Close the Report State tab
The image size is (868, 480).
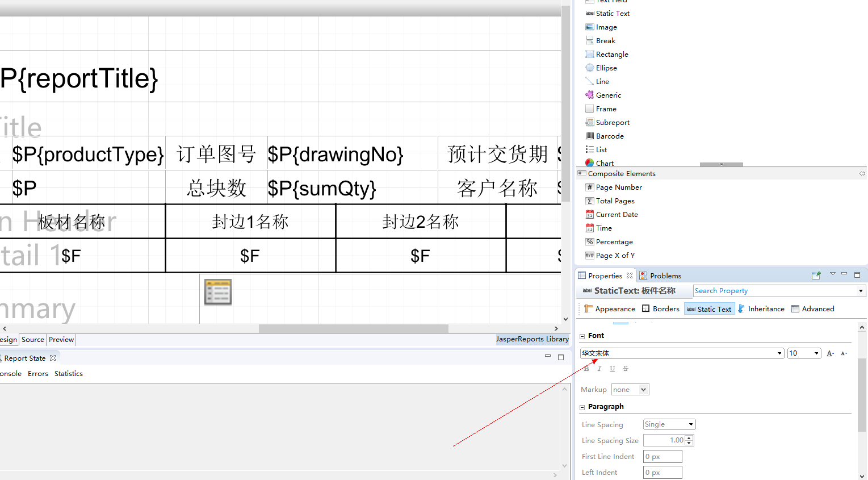(x=53, y=358)
